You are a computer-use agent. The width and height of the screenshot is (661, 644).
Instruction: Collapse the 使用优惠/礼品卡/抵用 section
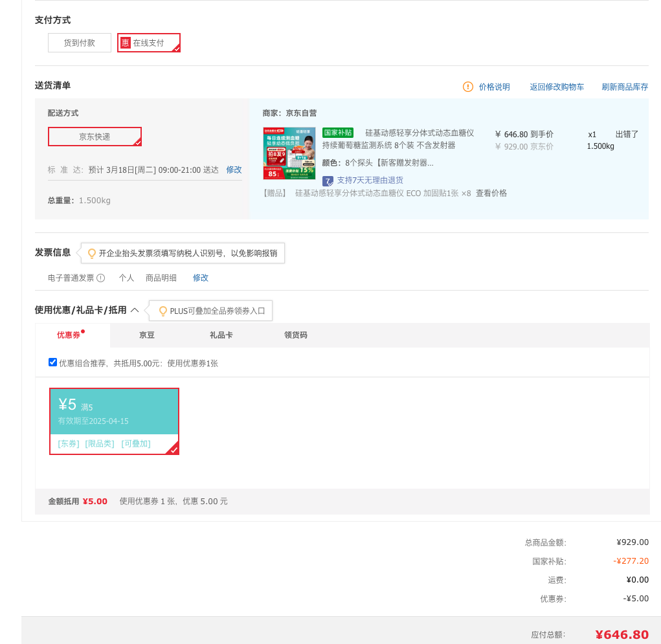pos(135,310)
